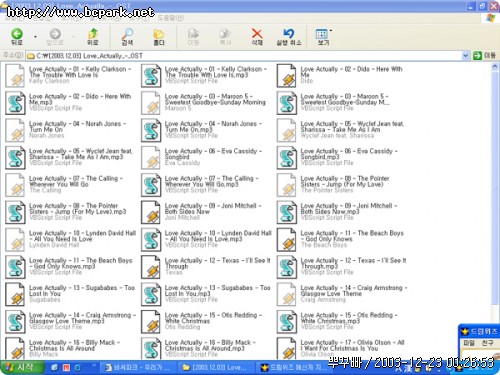
Task: Expand the address bar dropdown arrow
Action: coord(465,56)
